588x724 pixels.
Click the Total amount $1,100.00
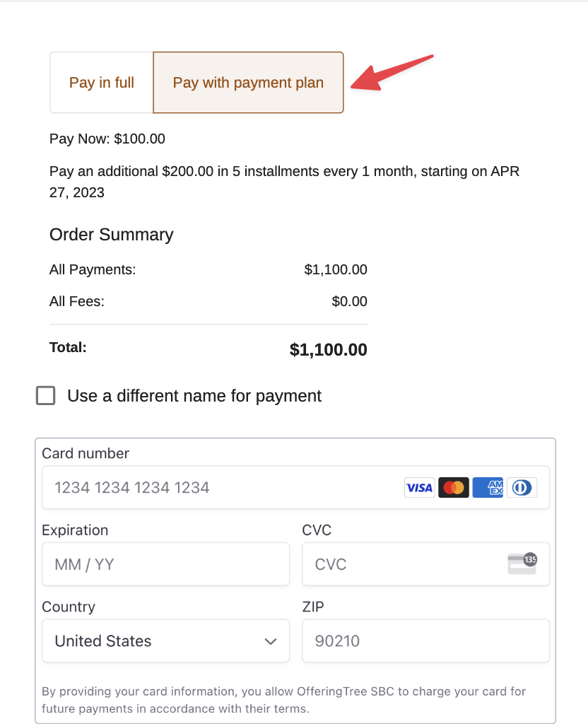[328, 349]
